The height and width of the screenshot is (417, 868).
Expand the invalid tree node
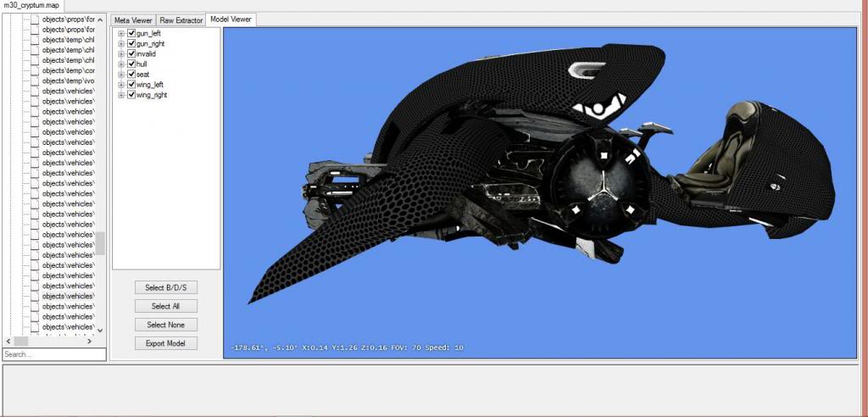point(121,54)
